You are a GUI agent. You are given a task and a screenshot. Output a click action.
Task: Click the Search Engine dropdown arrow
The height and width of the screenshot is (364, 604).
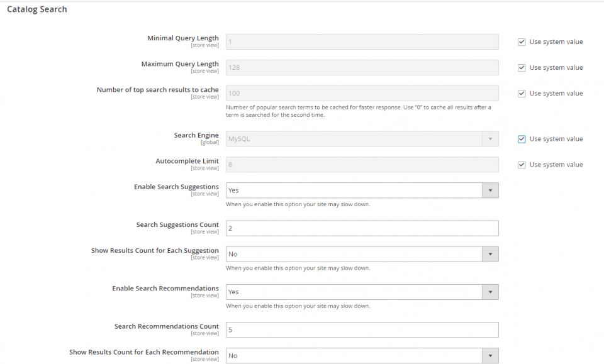pos(490,138)
